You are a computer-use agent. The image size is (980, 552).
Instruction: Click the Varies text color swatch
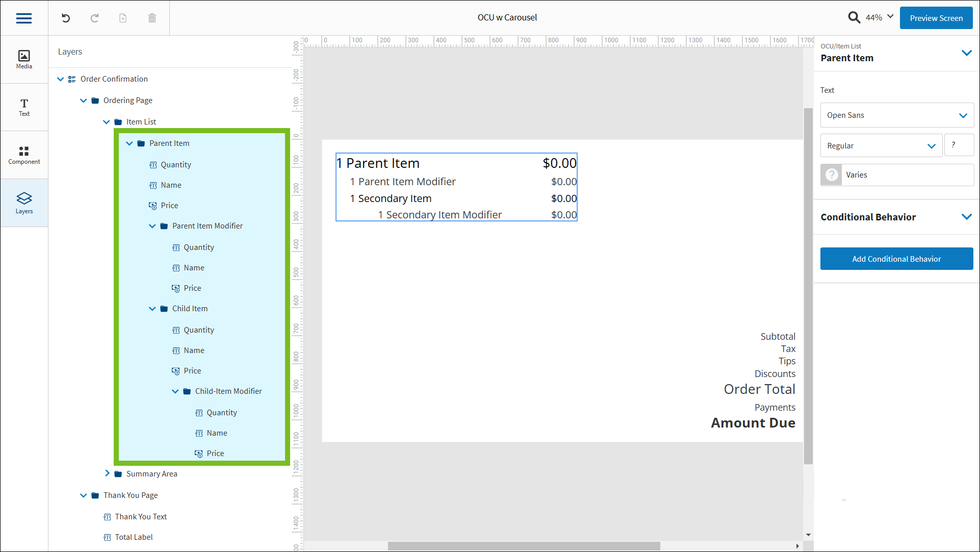tap(832, 175)
